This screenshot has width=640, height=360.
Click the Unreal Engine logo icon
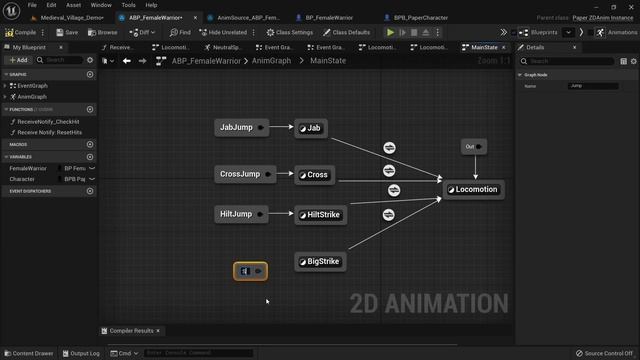point(11,11)
